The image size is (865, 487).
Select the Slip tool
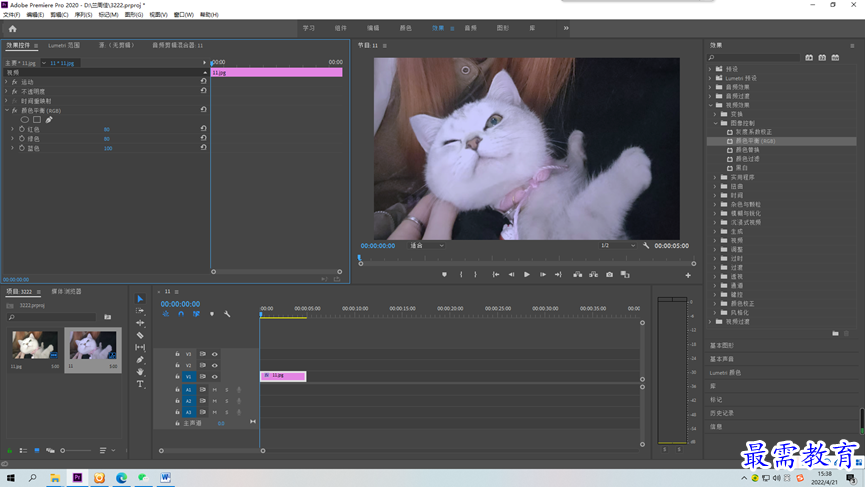[x=140, y=347]
